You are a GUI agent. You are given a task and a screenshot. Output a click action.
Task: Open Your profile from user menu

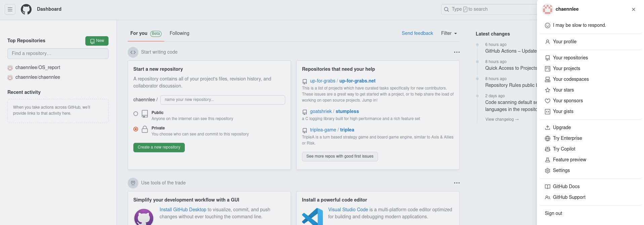[591, 42]
